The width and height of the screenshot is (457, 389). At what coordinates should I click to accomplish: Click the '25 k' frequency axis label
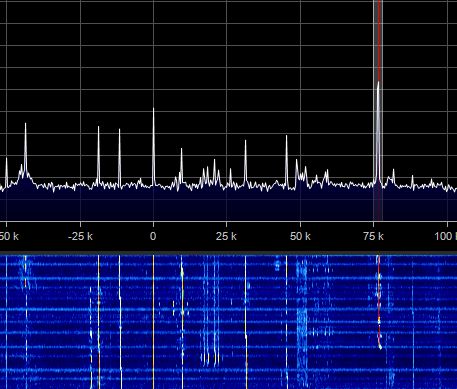pyautogui.click(x=226, y=236)
